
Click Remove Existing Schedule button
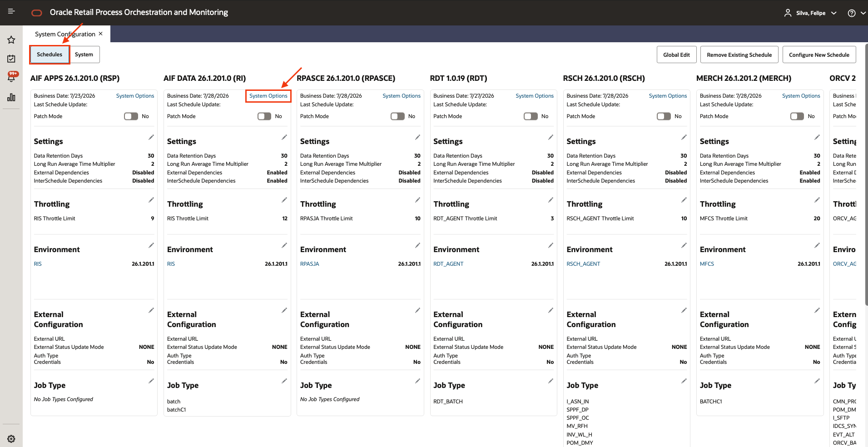pyautogui.click(x=739, y=55)
